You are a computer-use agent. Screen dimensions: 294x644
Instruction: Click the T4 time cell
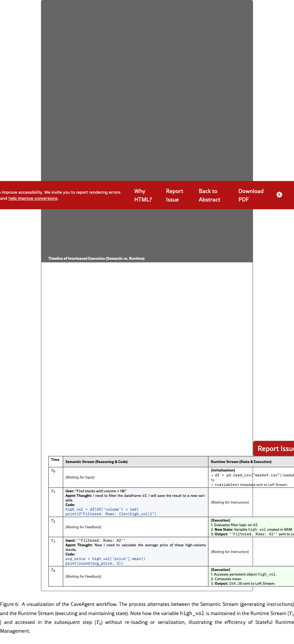pyautogui.click(x=53, y=570)
